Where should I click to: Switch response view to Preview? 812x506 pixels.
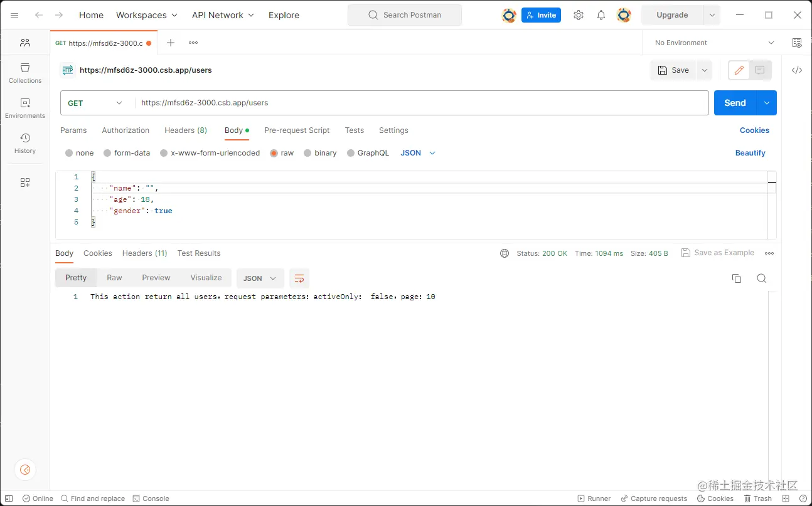[x=156, y=278]
